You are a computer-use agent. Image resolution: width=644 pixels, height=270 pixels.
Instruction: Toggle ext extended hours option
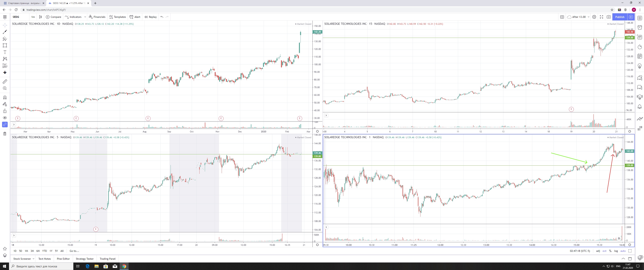[x=604, y=251]
